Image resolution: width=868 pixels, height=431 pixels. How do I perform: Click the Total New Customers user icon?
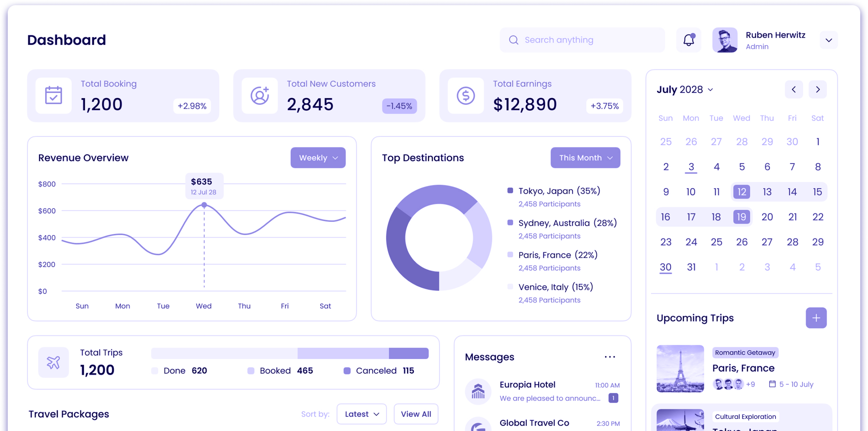click(260, 96)
